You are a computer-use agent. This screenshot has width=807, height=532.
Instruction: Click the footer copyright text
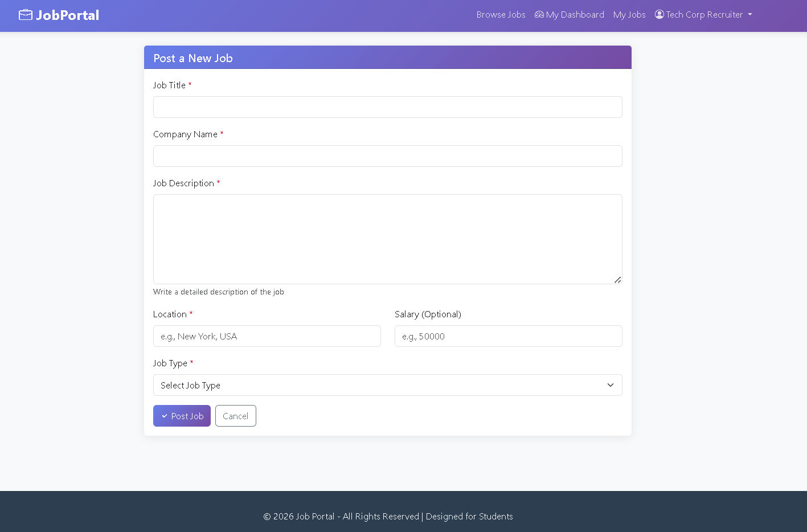388,517
